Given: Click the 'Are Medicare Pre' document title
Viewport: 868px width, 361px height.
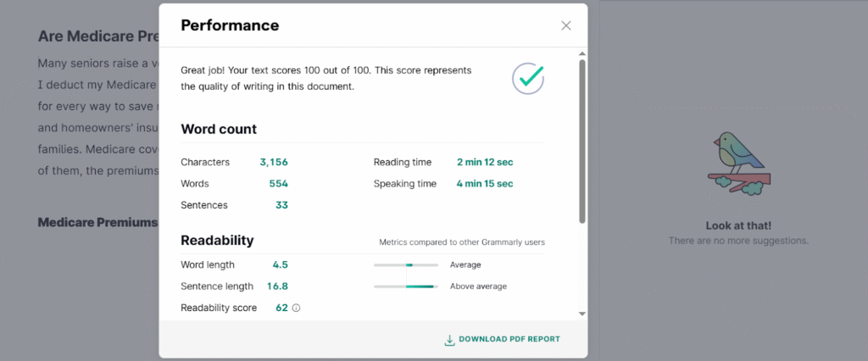Looking at the screenshot, I should (x=98, y=36).
